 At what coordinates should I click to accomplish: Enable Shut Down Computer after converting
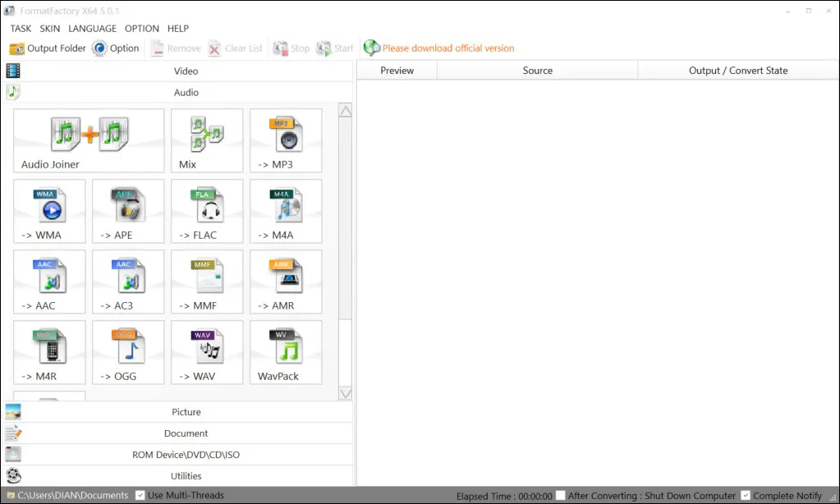pos(560,495)
